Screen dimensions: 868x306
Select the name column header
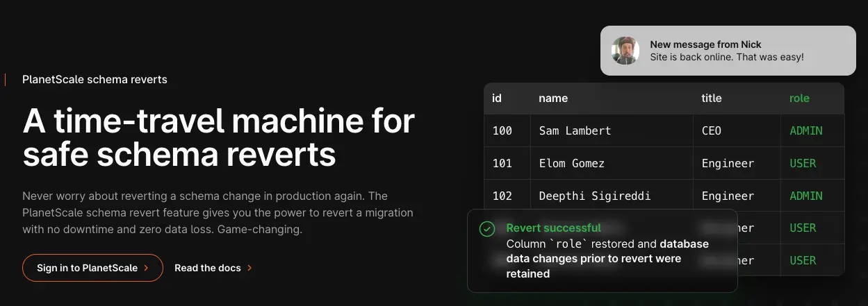pyautogui.click(x=553, y=99)
